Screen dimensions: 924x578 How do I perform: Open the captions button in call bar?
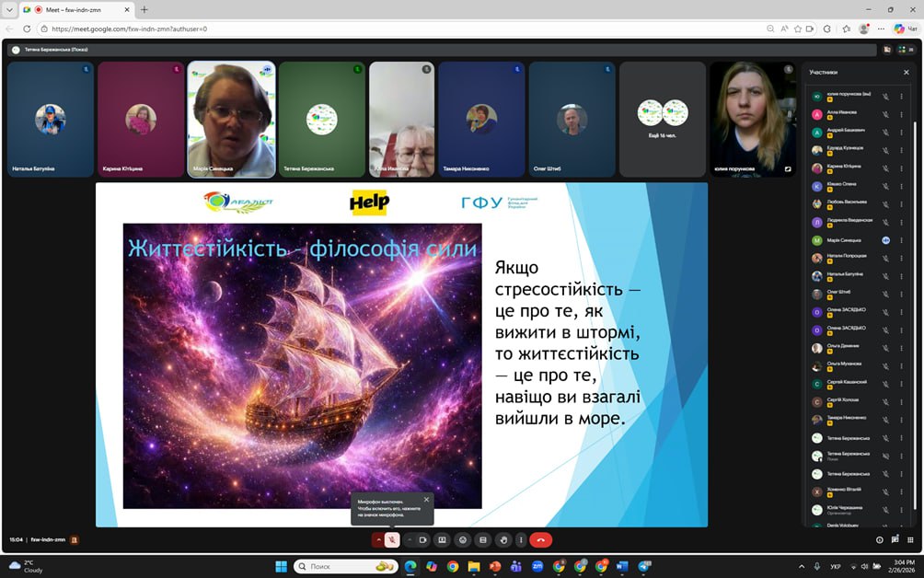[x=482, y=540]
